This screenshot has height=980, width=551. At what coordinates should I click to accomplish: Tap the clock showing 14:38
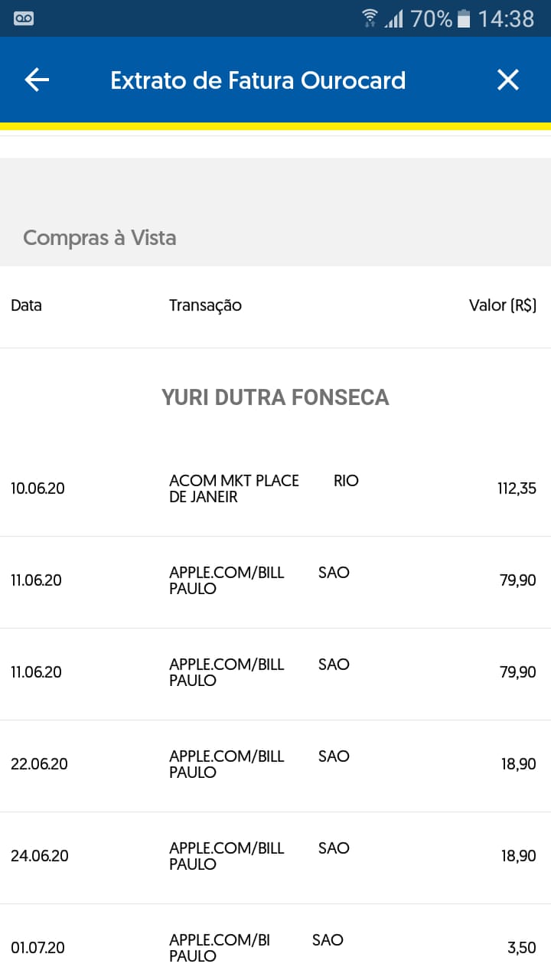point(506,18)
